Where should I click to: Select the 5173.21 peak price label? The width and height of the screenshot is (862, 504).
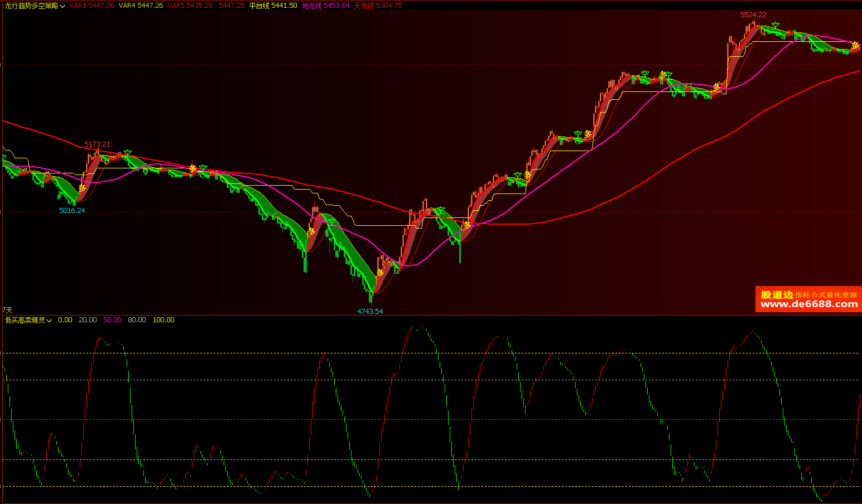coord(97,144)
